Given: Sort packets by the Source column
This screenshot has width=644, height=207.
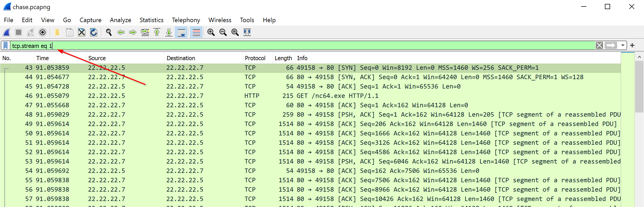Looking at the screenshot, I should tap(125, 58).
